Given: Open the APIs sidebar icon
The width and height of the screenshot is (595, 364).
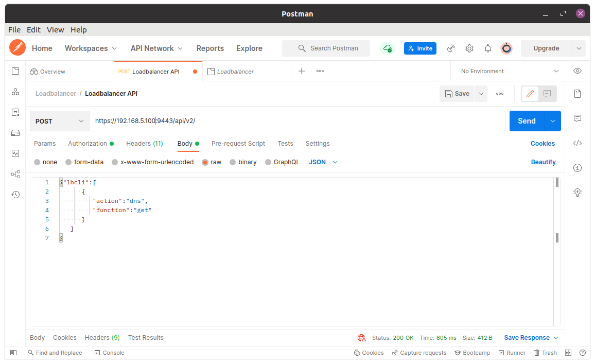Looking at the screenshot, I should (x=15, y=92).
